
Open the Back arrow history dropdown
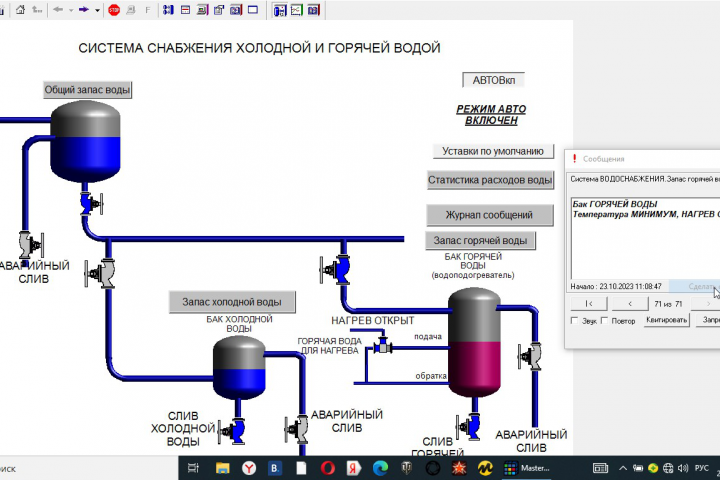click(x=71, y=10)
